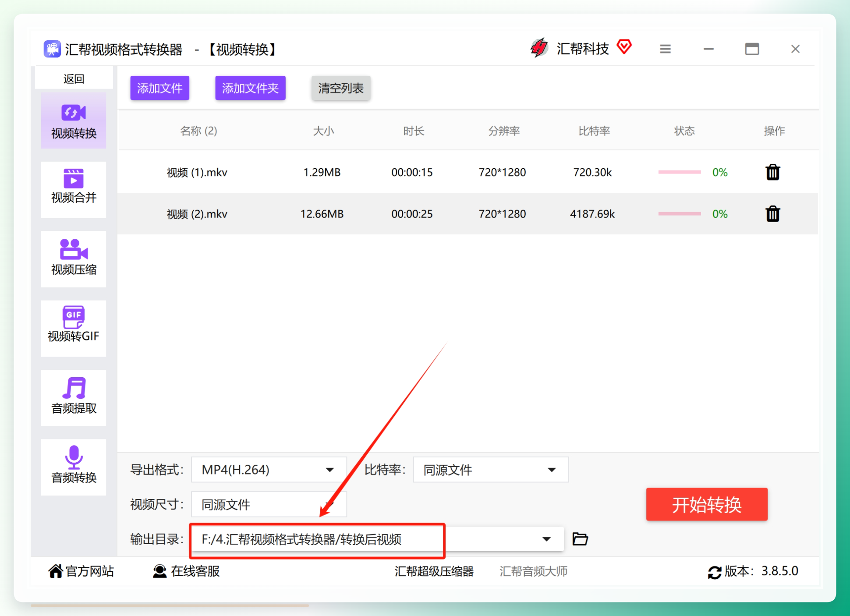This screenshot has width=850, height=616.
Task: Expand the 输出目录 path dropdown arrow
Action: pyautogui.click(x=546, y=539)
